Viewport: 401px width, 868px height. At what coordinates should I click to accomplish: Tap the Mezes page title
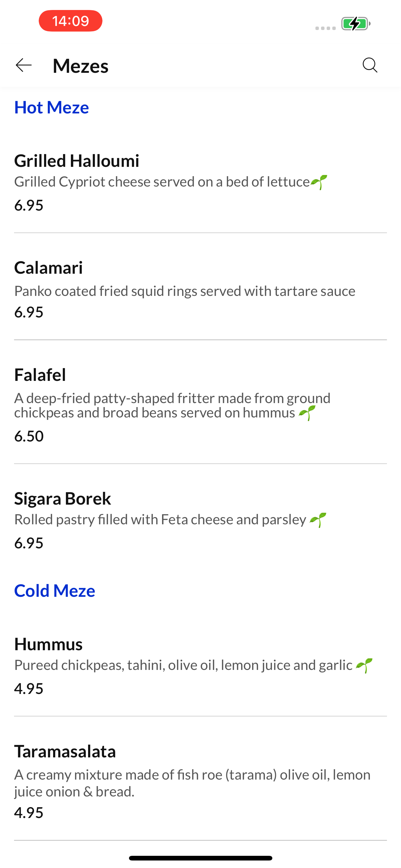click(81, 66)
